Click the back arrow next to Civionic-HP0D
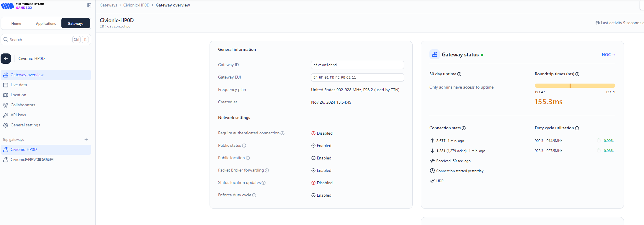The image size is (644, 225). pyautogui.click(x=6, y=58)
